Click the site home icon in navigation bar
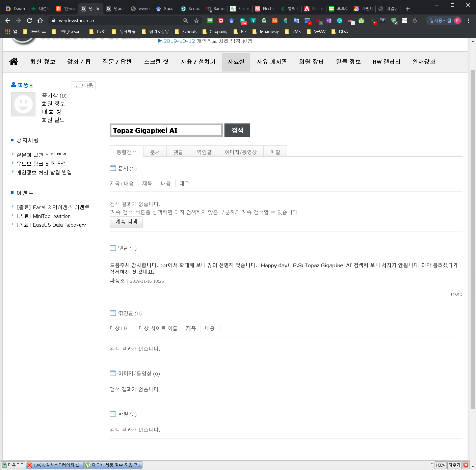 click(x=14, y=61)
